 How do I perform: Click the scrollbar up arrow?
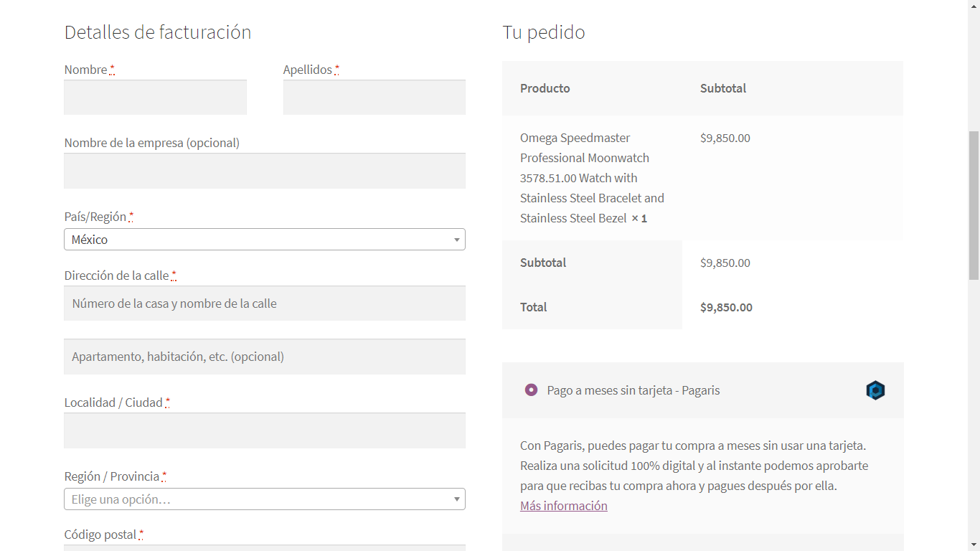pyautogui.click(x=974, y=6)
